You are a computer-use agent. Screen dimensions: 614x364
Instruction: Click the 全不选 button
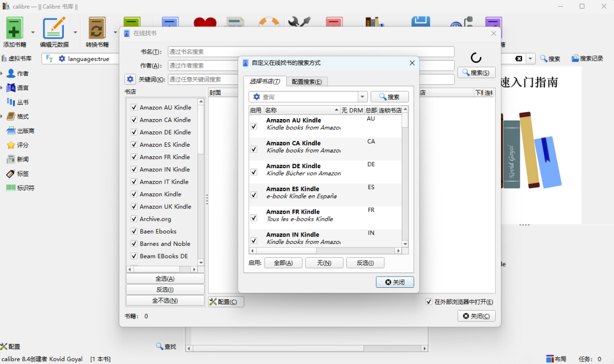pos(164,300)
